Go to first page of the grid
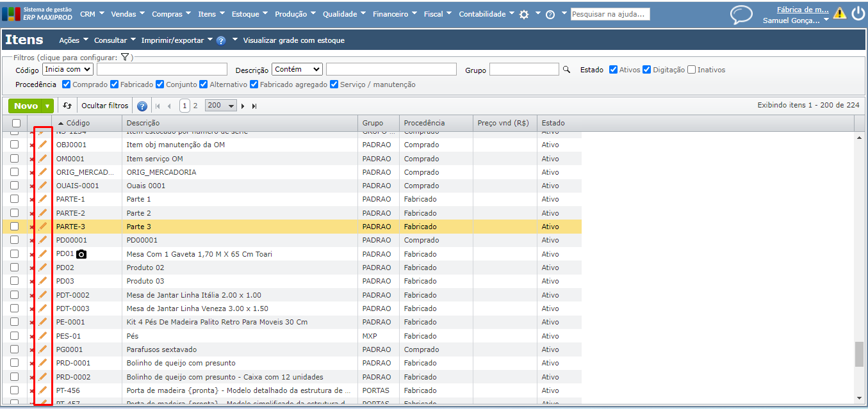 click(x=158, y=106)
